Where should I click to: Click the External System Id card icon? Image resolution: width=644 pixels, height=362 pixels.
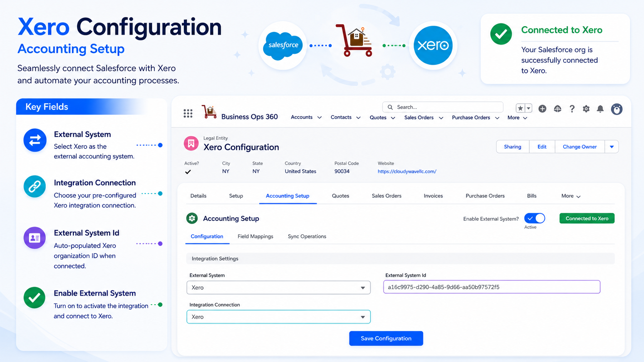pyautogui.click(x=35, y=238)
